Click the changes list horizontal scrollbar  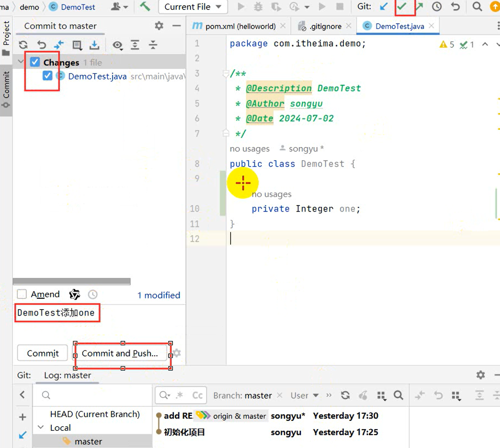(72, 281)
